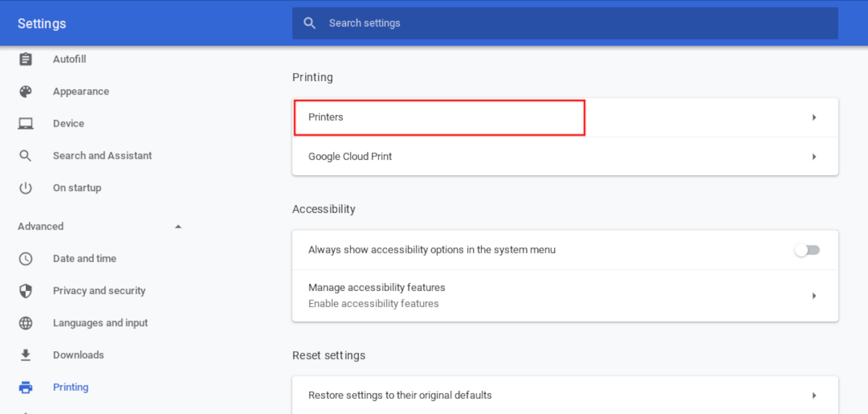Click the Languages and input globe icon
This screenshot has height=414, width=868.
pyautogui.click(x=26, y=324)
